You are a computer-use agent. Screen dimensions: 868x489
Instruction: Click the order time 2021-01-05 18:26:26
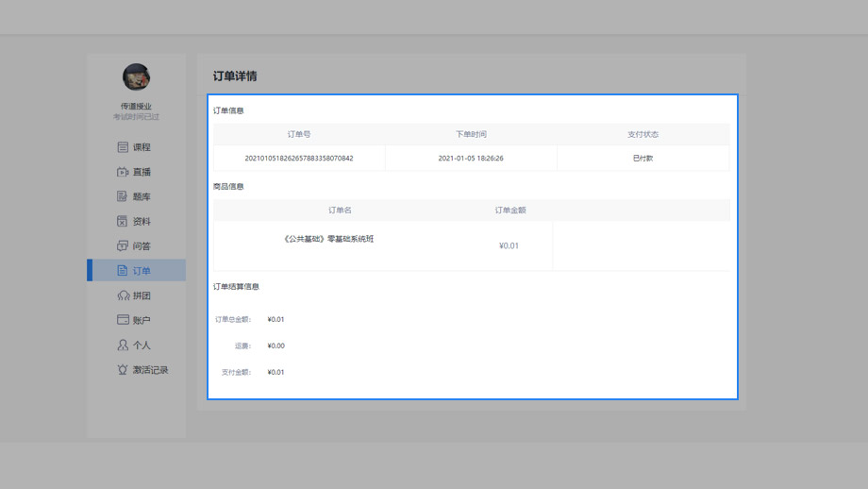click(x=471, y=159)
